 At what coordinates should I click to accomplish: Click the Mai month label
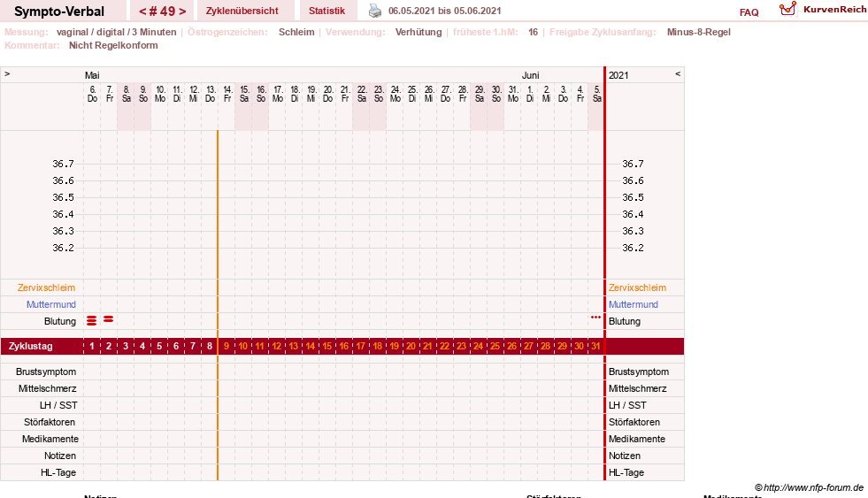[x=92, y=75]
